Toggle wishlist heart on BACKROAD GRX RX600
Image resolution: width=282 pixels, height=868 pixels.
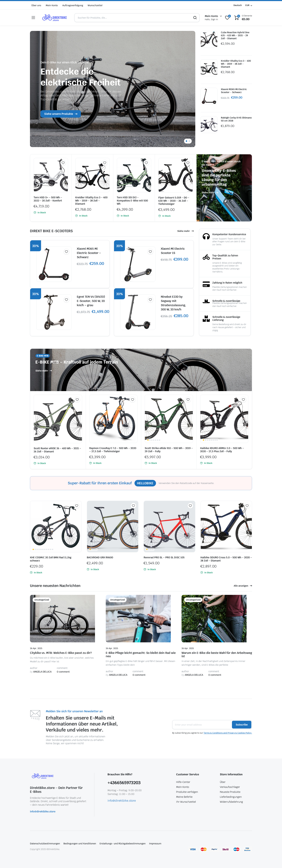click(x=133, y=506)
